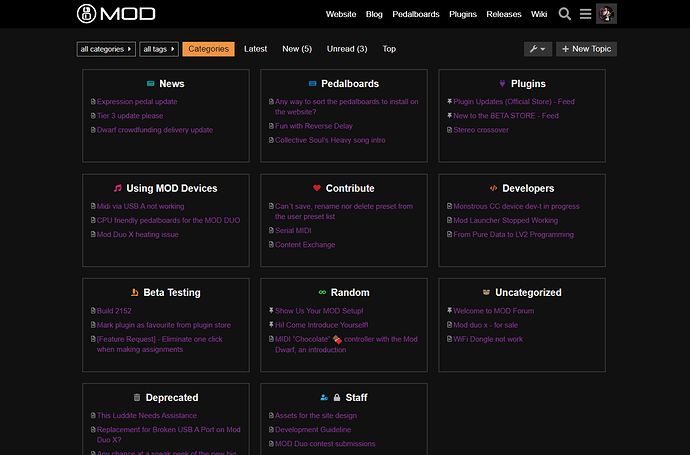Image resolution: width=690 pixels, height=455 pixels.
Task: Switch to the Latest tab
Action: (x=256, y=49)
